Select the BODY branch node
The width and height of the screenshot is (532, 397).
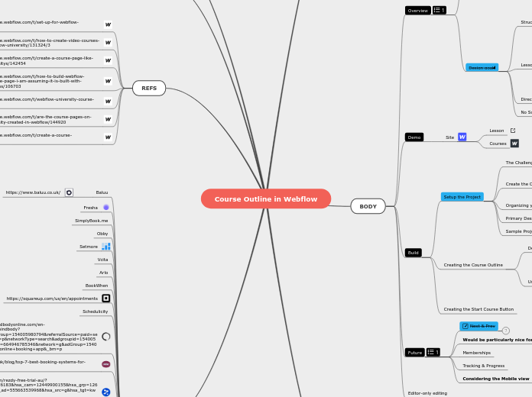(368, 206)
